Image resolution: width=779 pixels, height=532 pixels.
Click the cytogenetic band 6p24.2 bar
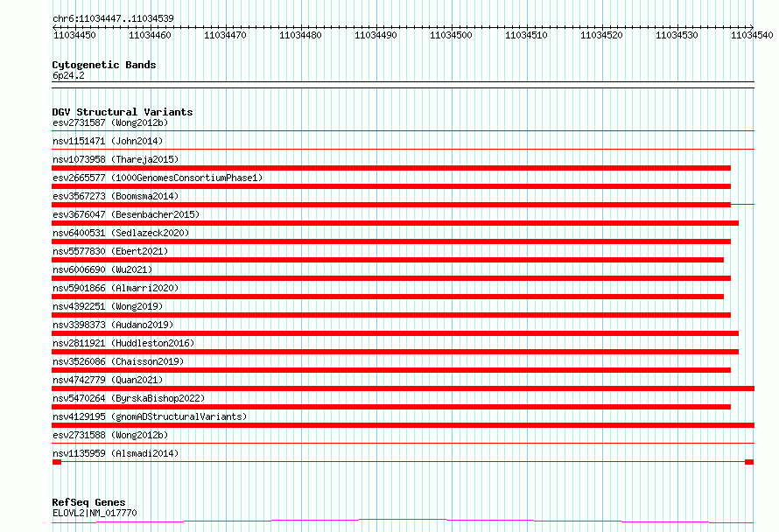click(x=403, y=85)
